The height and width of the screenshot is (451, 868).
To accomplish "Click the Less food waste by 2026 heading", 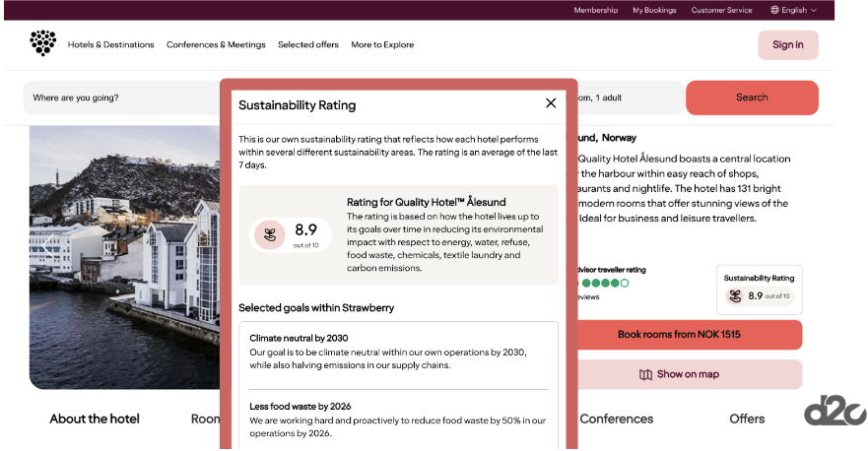I will tap(300, 406).
